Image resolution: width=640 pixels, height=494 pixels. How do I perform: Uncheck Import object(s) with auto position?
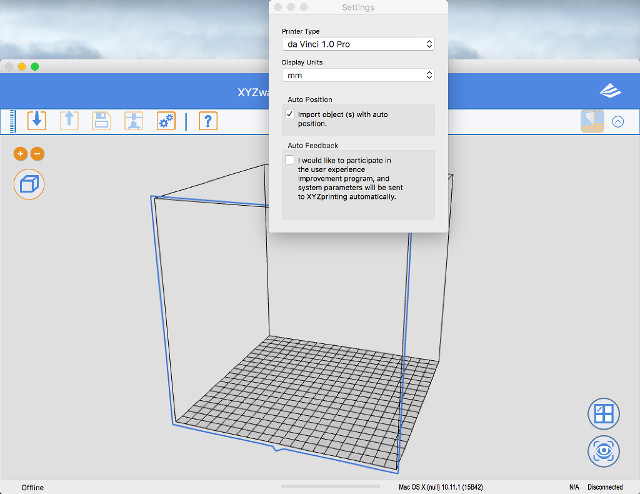click(290, 114)
